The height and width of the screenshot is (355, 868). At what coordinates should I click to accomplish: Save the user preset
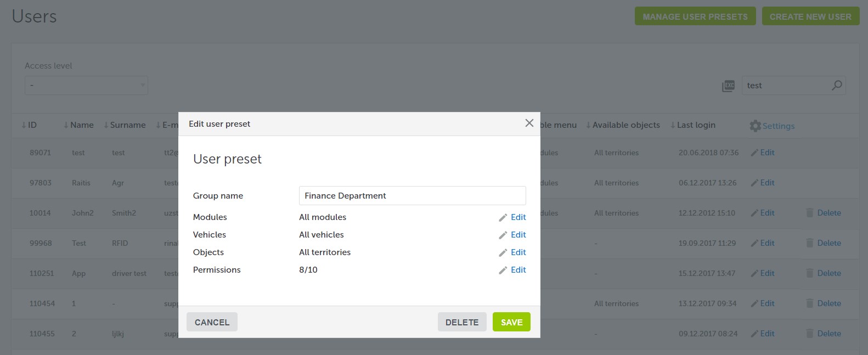[511, 322]
